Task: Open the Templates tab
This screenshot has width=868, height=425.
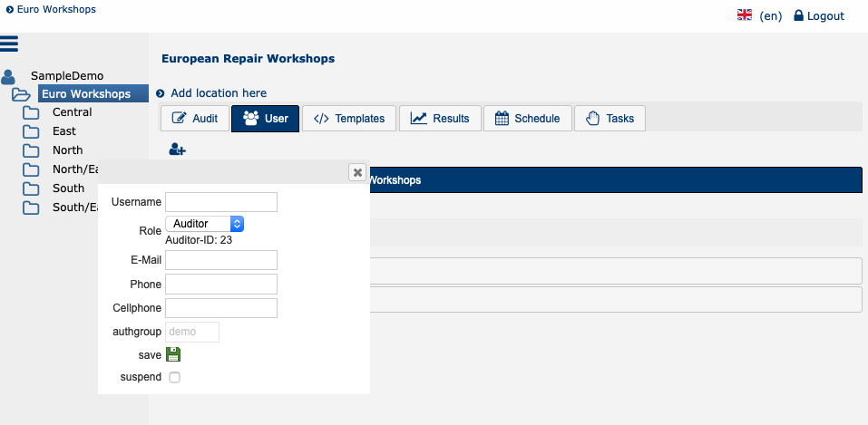Action: (x=350, y=119)
